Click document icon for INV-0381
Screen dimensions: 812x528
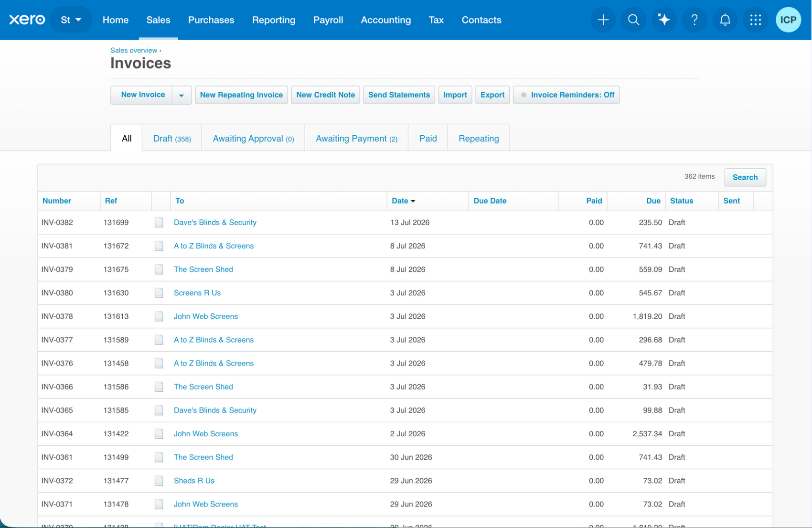[159, 246]
